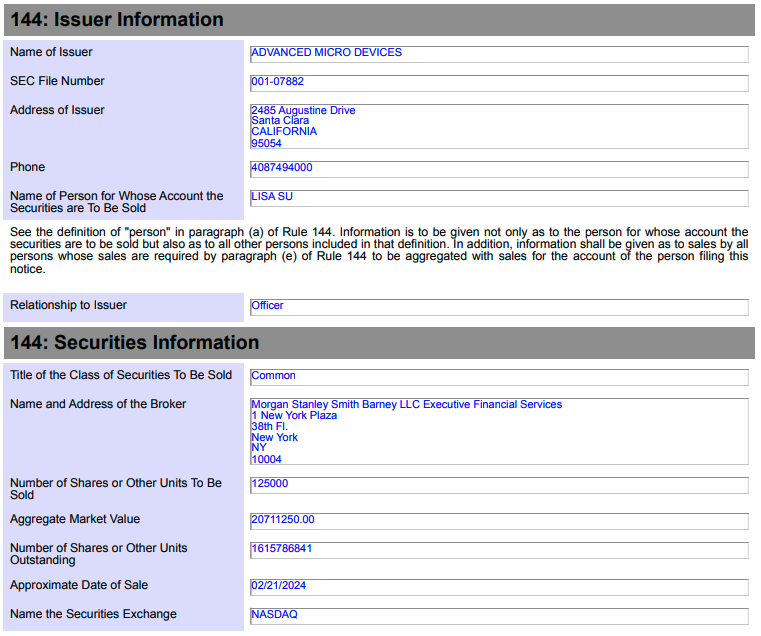Screen dimensions: 761x636
Task: Click the 'CALIFORNIA' address line
Action: pos(284,132)
